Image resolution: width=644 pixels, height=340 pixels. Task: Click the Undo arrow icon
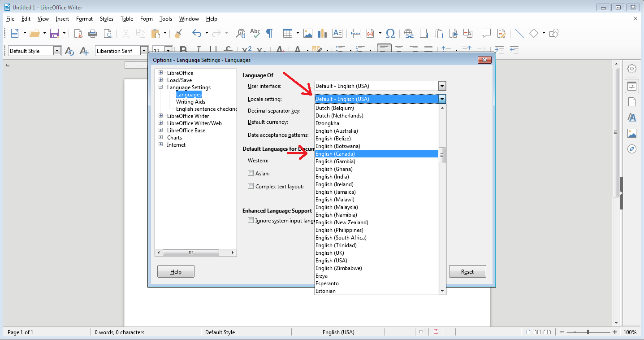[196, 33]
